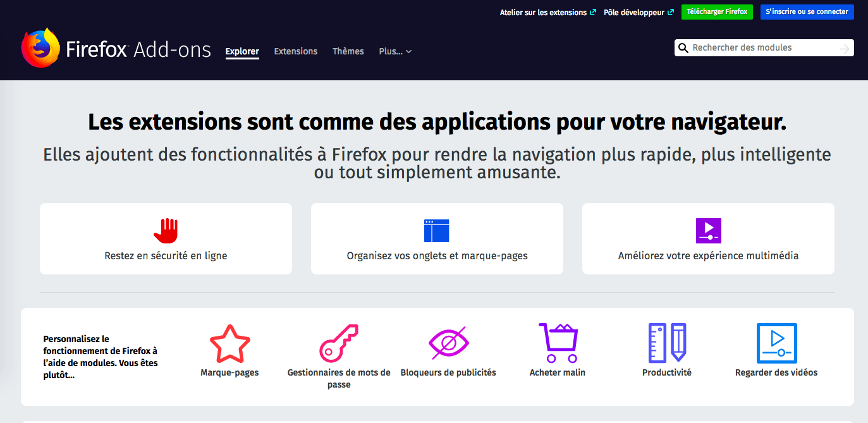Image resolution: width=868 pixels, height=423 pixels.
Task: Submit search with the arrow button
Action: click(845, 49)
